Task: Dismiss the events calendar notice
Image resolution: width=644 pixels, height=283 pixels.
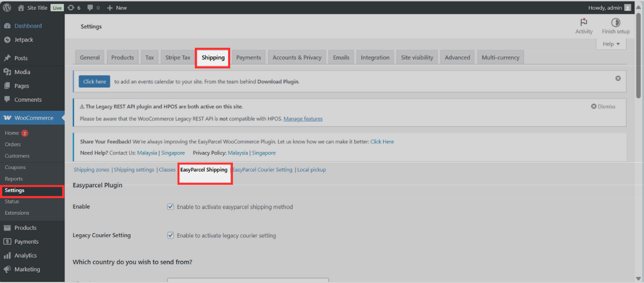Action: (x=618, y=78)
